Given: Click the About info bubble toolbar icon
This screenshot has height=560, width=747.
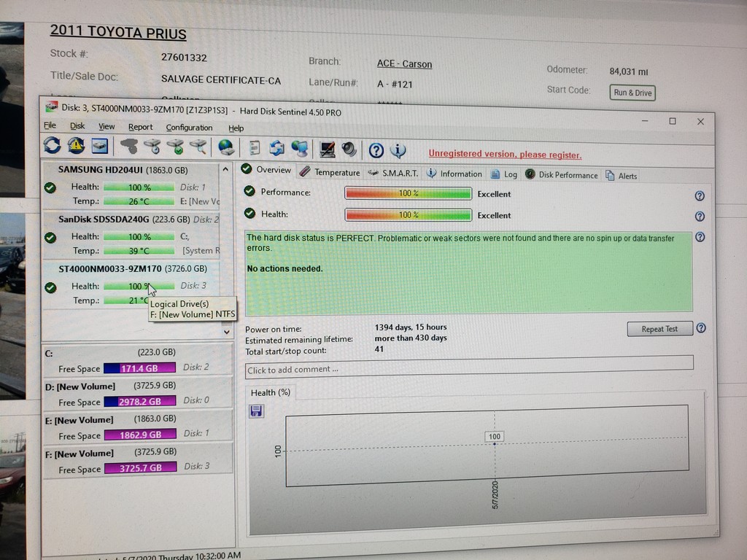Looking at the screenshot, I should click(x=398, y=150).
